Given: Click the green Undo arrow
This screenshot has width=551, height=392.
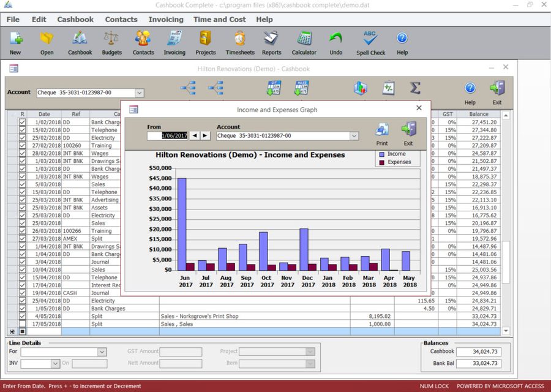Looking at the screenshot, I should coord(335,39).
